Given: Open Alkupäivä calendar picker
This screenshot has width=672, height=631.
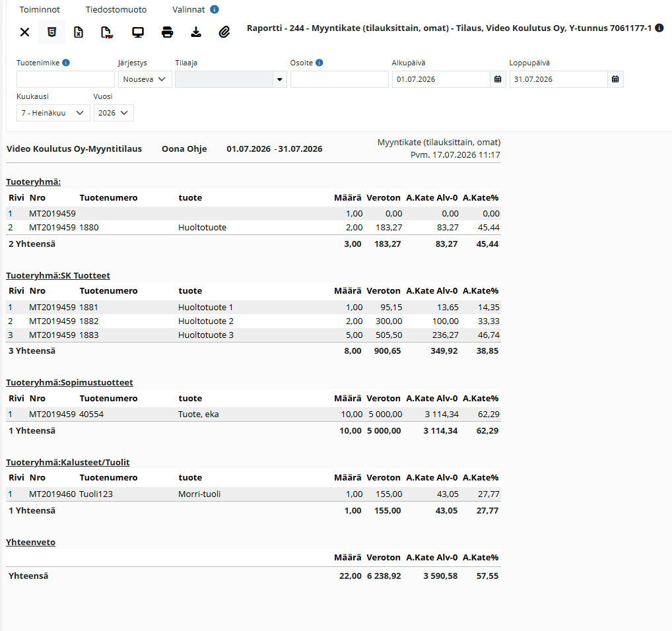Looking at the screenshot, I should click(498, 79).
